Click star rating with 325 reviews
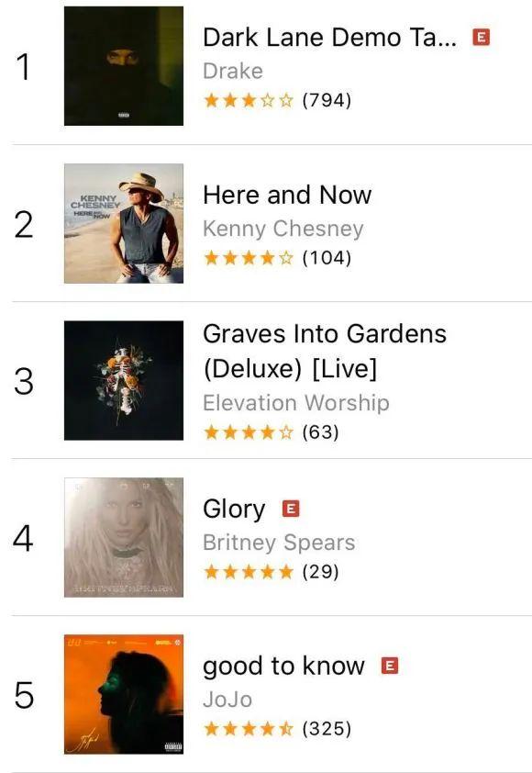Viewport: 532px width, 773px height. click(x=277, y=729)
